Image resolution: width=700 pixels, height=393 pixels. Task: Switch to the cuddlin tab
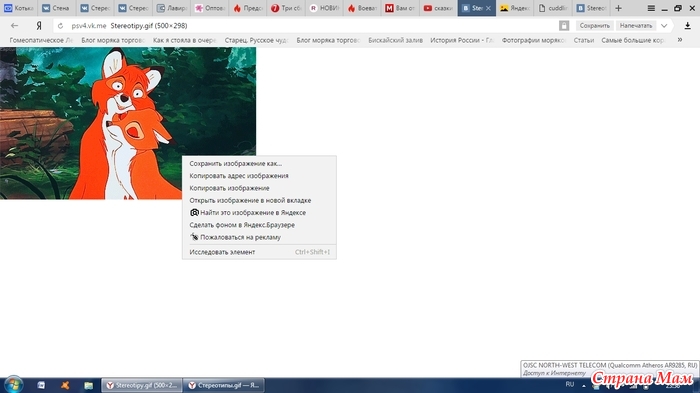(x=553, y=8)
